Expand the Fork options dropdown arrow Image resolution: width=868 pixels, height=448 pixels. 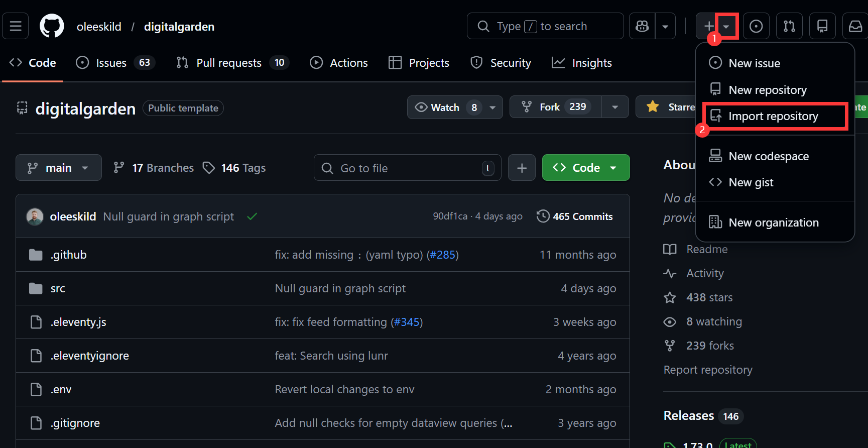(x=615, y=107)
